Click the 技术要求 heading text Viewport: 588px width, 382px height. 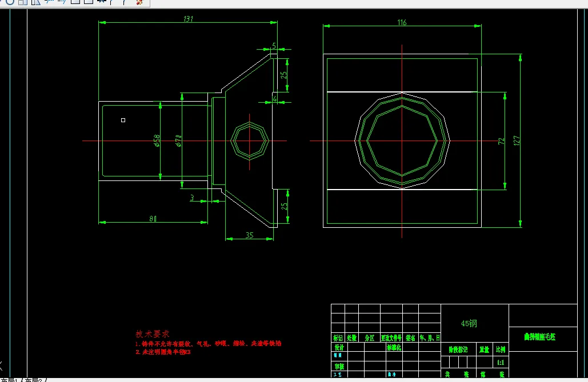[152, 333]
